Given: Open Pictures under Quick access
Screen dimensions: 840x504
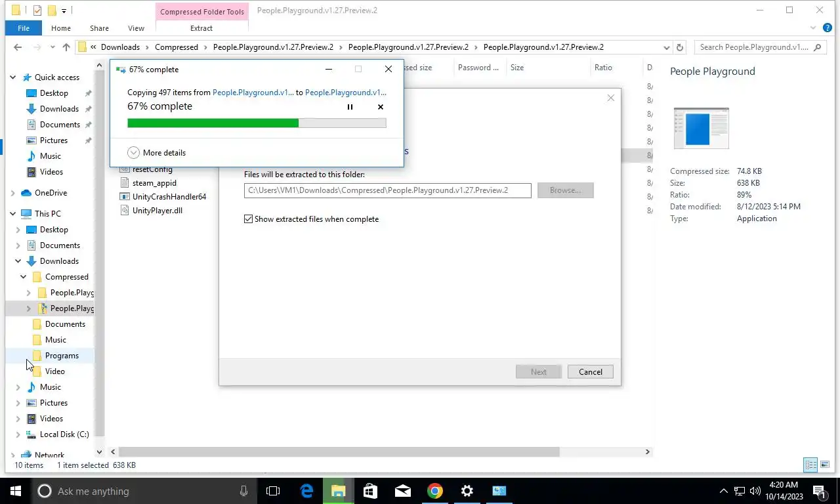Looking at the screenshot, I should pyautogui.click(x=54, y=140).
